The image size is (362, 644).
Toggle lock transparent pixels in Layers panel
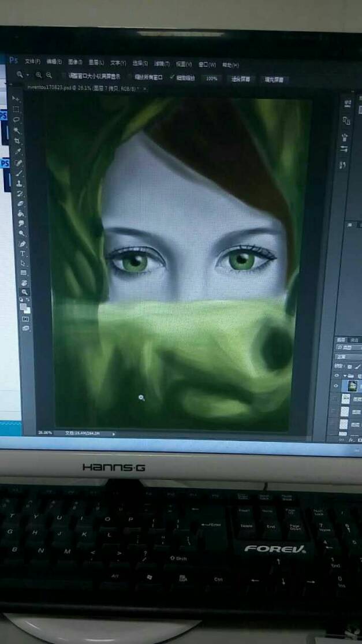pyautogui.click(x=349, y=366)
